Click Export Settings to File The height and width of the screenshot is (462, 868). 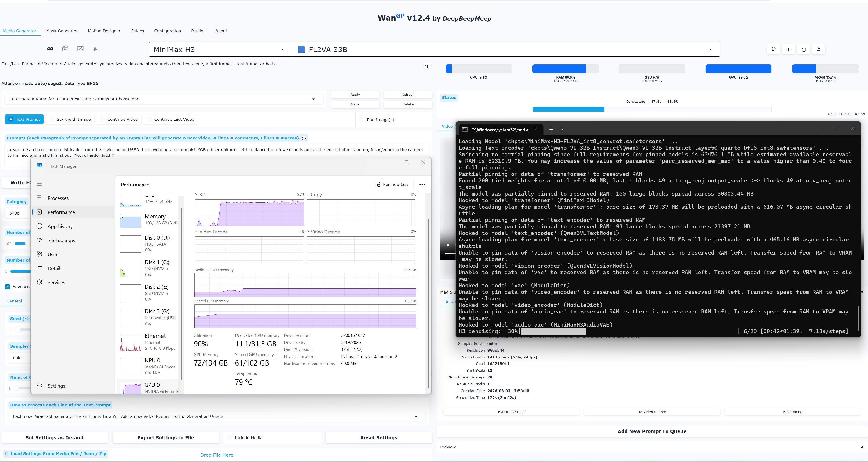click(x=166, y=438)
